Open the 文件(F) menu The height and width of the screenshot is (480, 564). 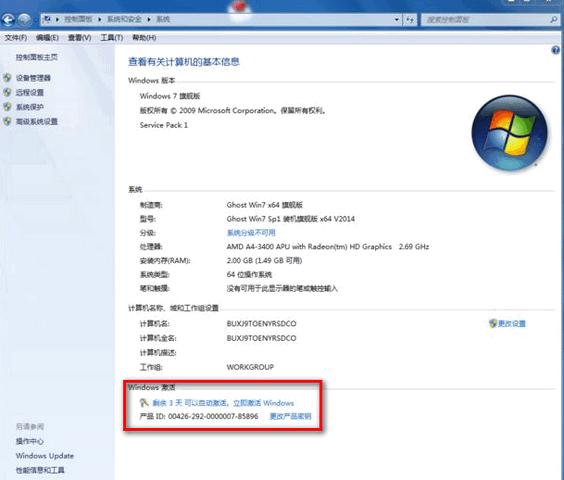click(x=15, y=38)
